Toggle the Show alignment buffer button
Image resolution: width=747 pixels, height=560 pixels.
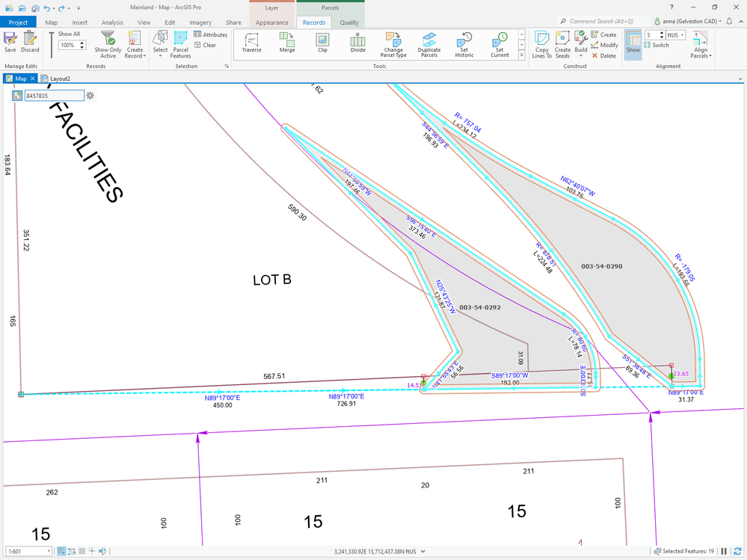(x=633, y=45)
